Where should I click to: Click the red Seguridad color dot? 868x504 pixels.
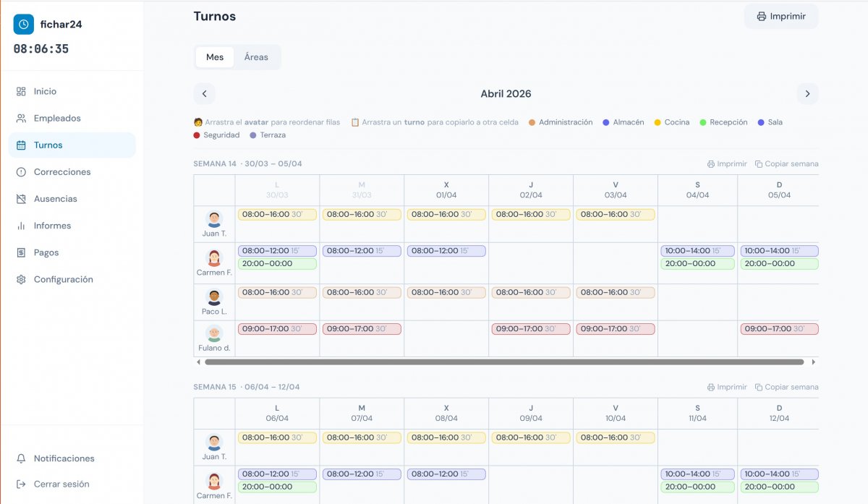(197, 135)
